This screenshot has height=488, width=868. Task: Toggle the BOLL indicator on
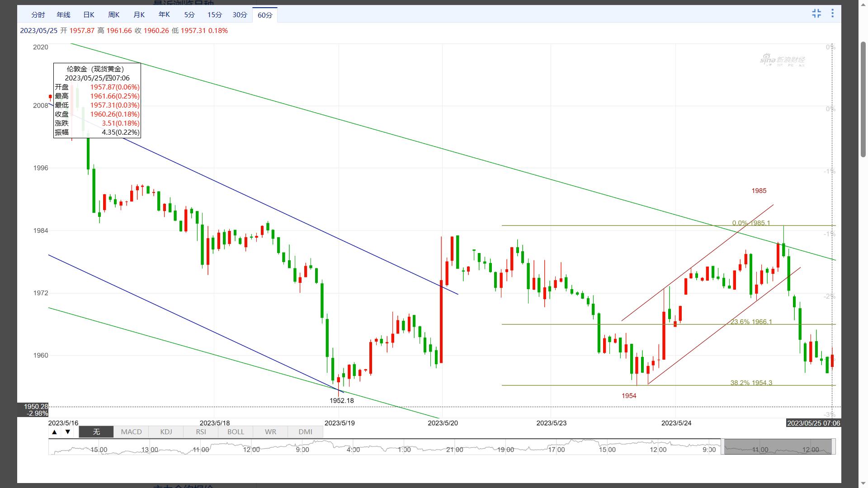[236, 432]
